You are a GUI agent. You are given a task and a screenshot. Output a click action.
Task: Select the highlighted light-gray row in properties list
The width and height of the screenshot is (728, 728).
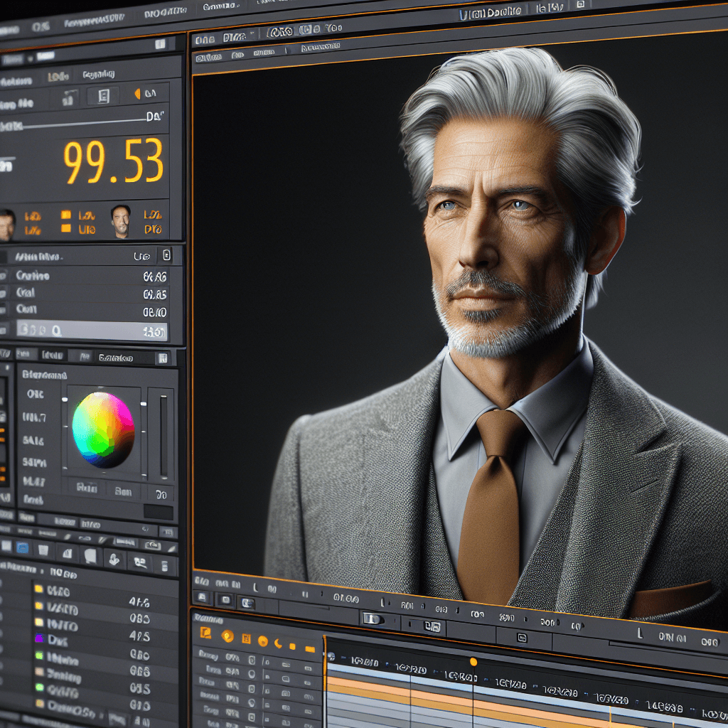[x=91, y=330]
